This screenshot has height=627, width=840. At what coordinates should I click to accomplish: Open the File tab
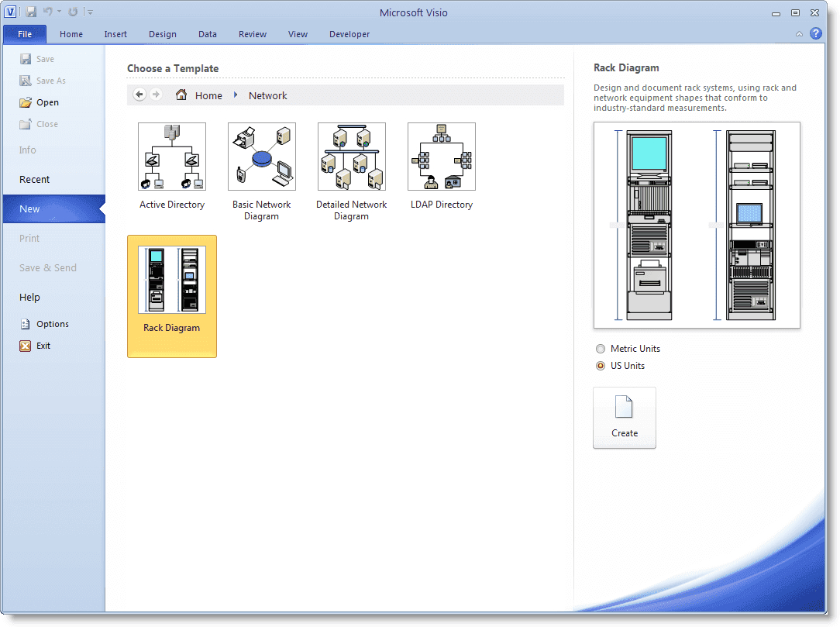pyautogui.click(x=25, y=34)
